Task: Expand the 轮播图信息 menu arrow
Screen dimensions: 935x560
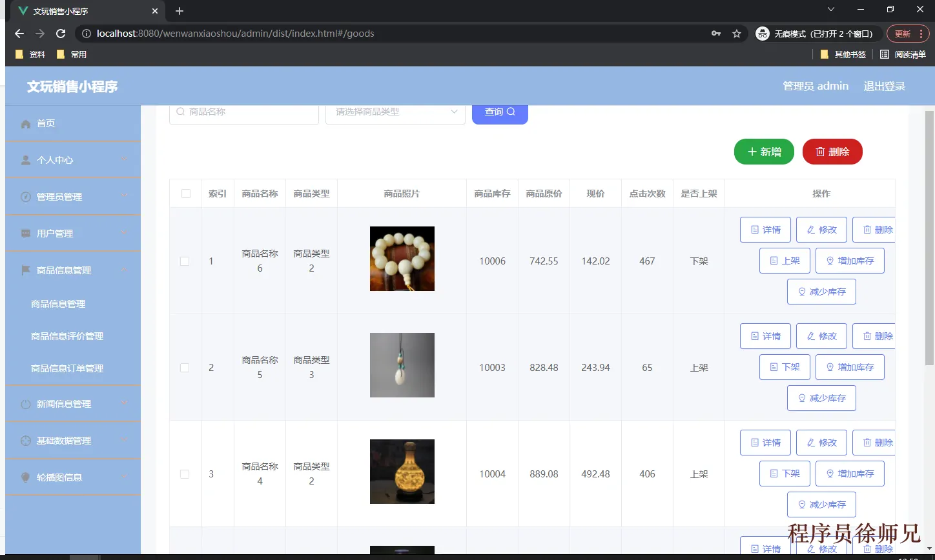Action: [x=124, y=477]
